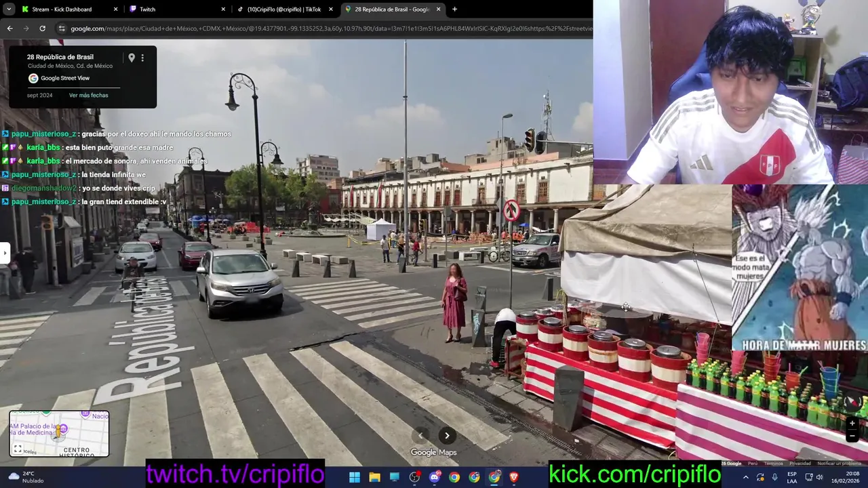The height and width of the screenshot is (488, 868).
Task: Click papu_misterioso_z 'gracias por el doxeo' chat message
Action: tap(116, 134)
